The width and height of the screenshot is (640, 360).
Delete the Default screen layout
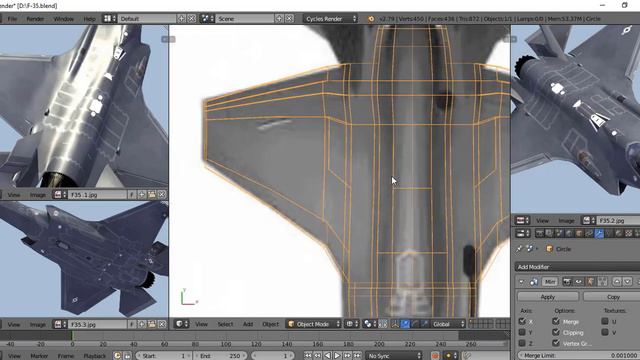(x=191, y=18)
